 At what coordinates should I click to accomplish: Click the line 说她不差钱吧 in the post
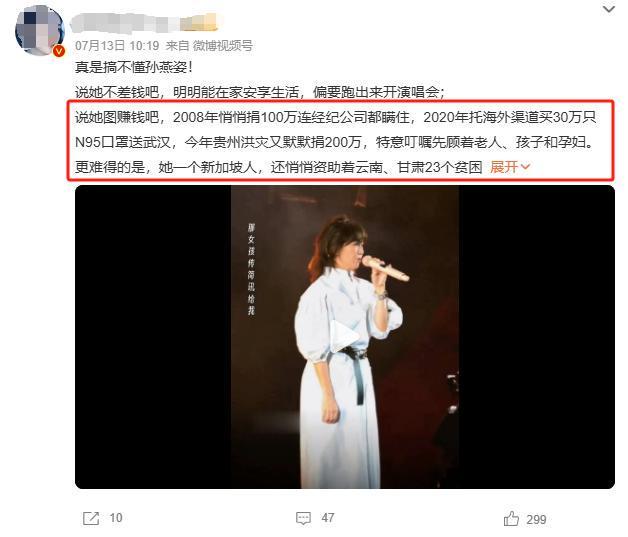pos(260,92)
